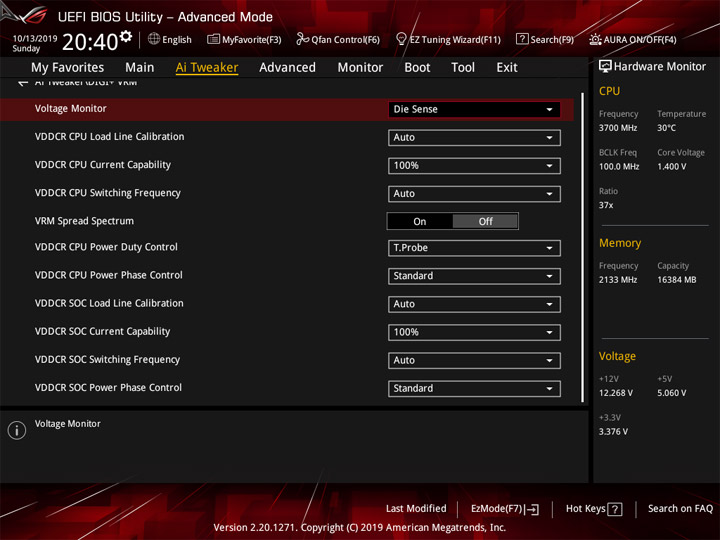This screenshot has width=720, height=540.
Task: Open the Boot tab
Action: point(417,68)
